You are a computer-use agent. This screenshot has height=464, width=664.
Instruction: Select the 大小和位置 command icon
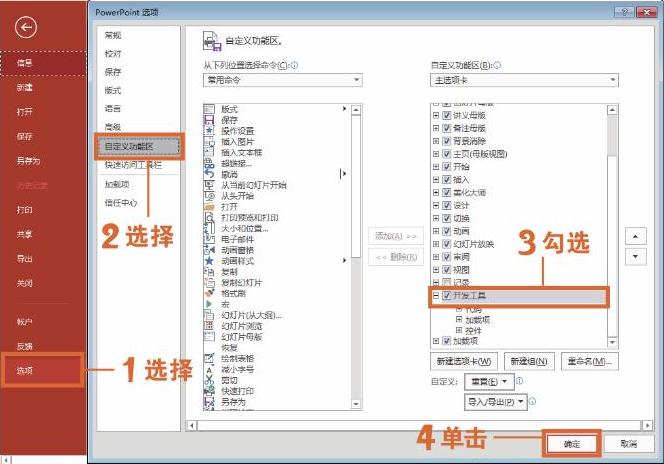coord(209,228)
